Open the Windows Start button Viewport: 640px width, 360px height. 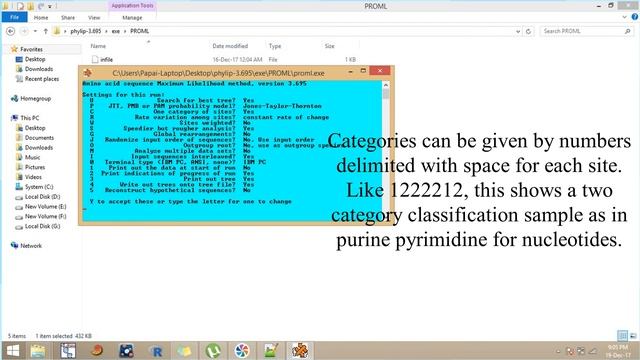pos(13,351)
